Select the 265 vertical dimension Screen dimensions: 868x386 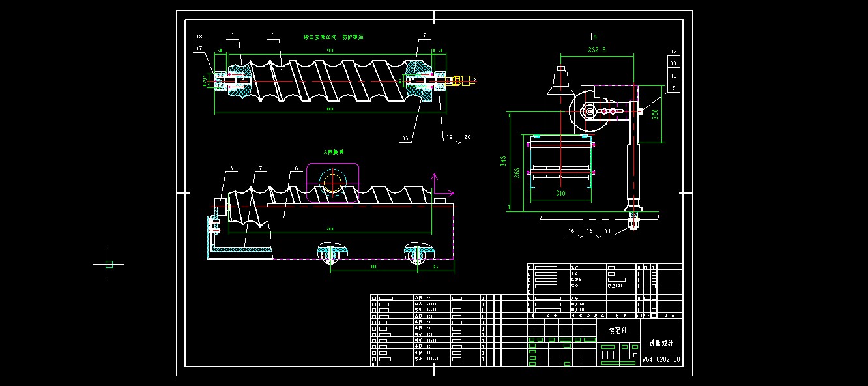[x=517, y=174]
